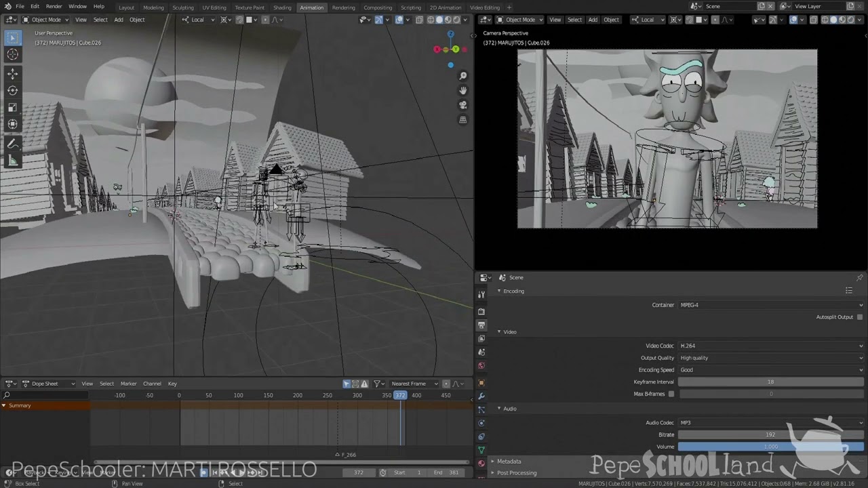Screen dimensions: 868x488
Task: Select the Select Box tool in left viewport
Action: (12, 38)
